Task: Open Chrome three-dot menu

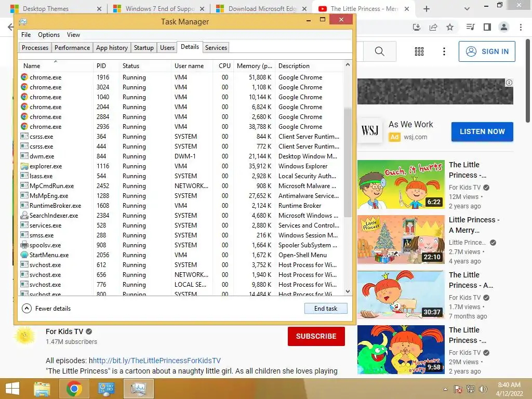Action: point(521,27)
